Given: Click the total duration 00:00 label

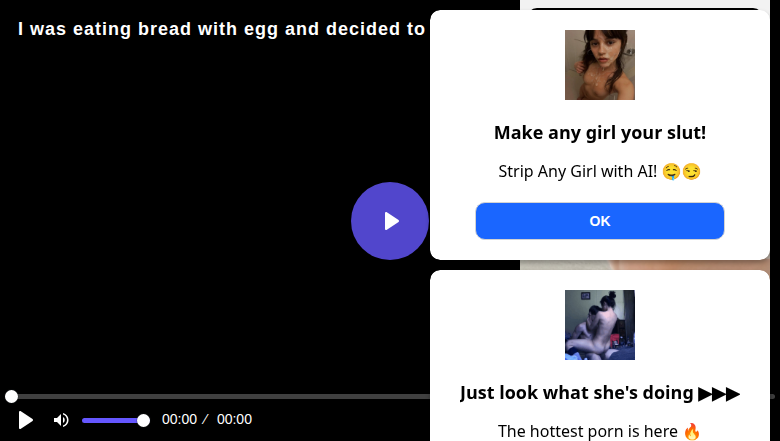Looking at the screenshot, I should [234, 419].
